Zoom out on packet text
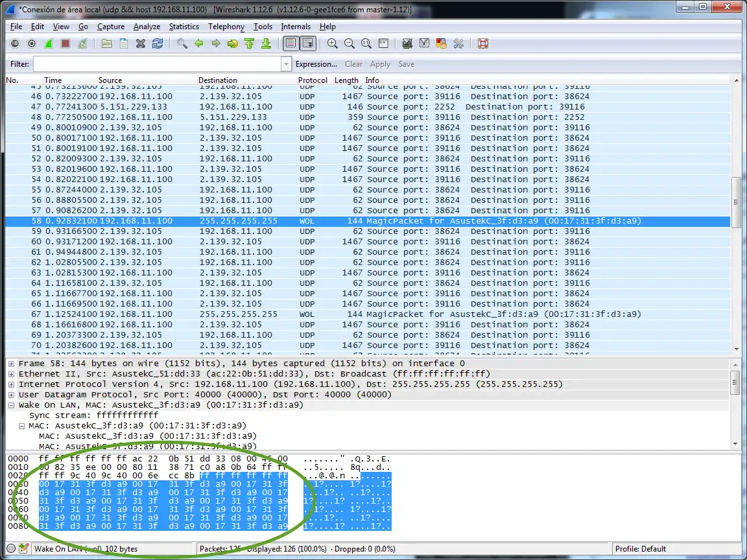The height and width of the screenshot is (560, 747). (350, 44)
